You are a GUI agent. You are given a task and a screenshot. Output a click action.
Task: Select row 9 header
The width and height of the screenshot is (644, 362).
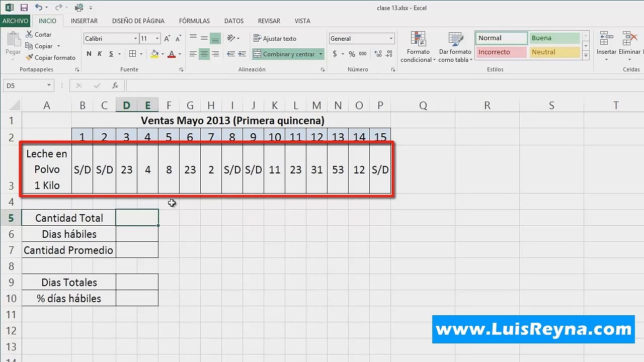tap(11, 282)
